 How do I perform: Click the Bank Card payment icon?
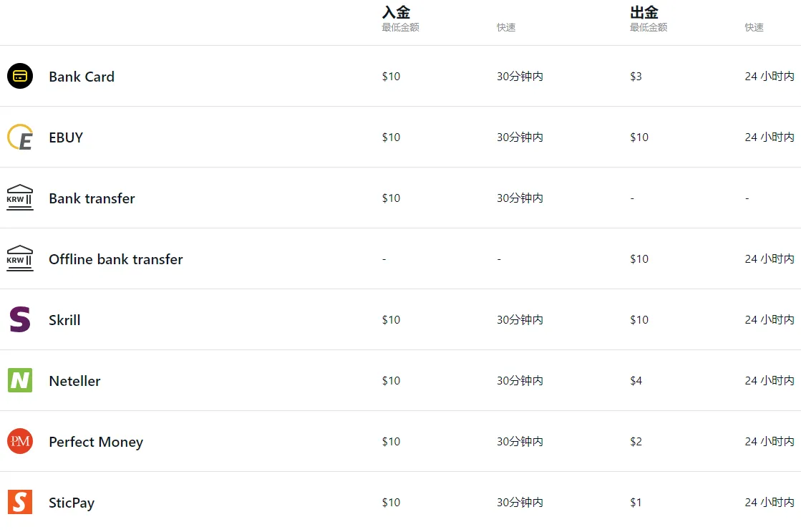coord(20,76)
